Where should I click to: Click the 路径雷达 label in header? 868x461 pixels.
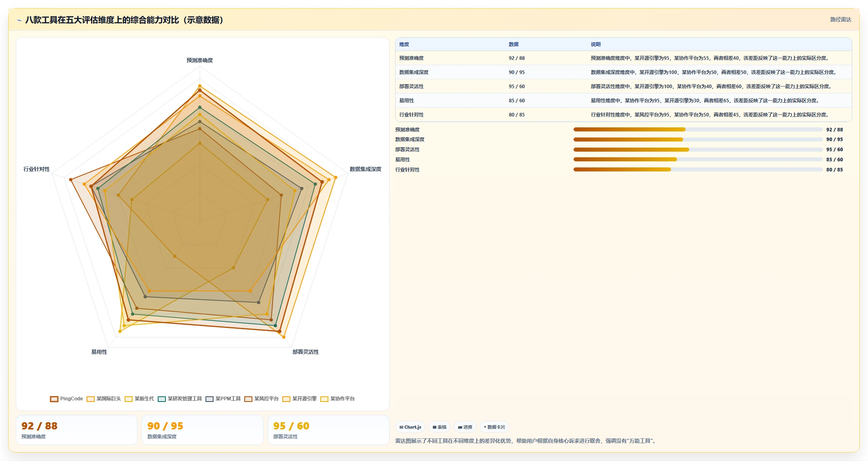(840, 19)
